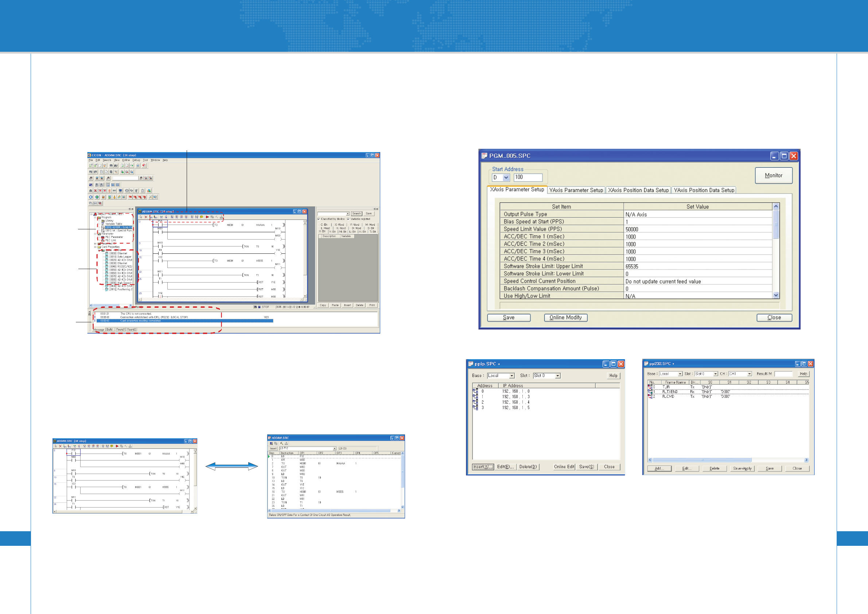Toggle the 'Classified by device' checkbox
Screen dimensions: 868x614
click(319, 219)
